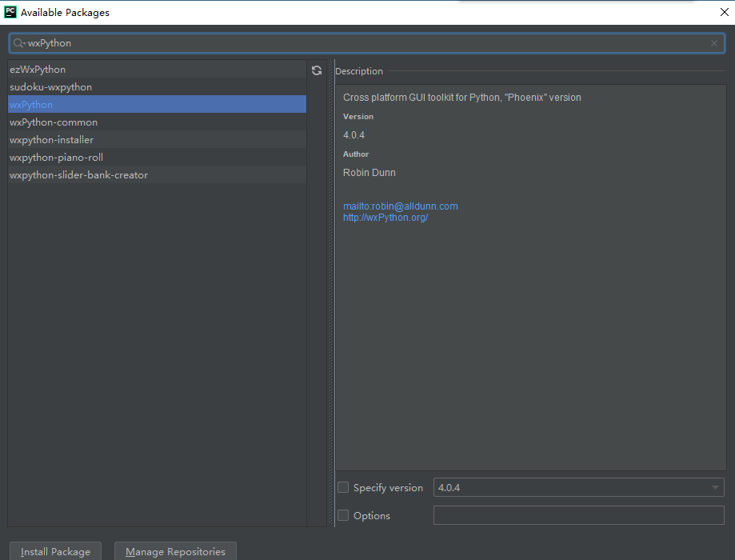Click the refresh package list icon
Viewport: 735px width, 560px height.
[317, 70]
